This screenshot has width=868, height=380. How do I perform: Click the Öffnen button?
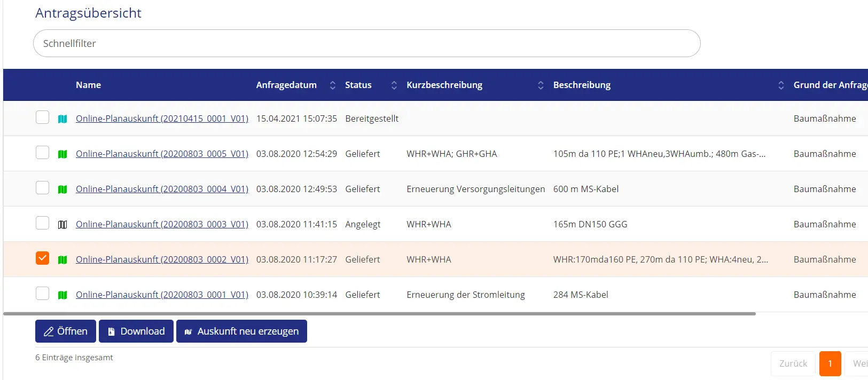pyautogui.click(x=66, y=331)
